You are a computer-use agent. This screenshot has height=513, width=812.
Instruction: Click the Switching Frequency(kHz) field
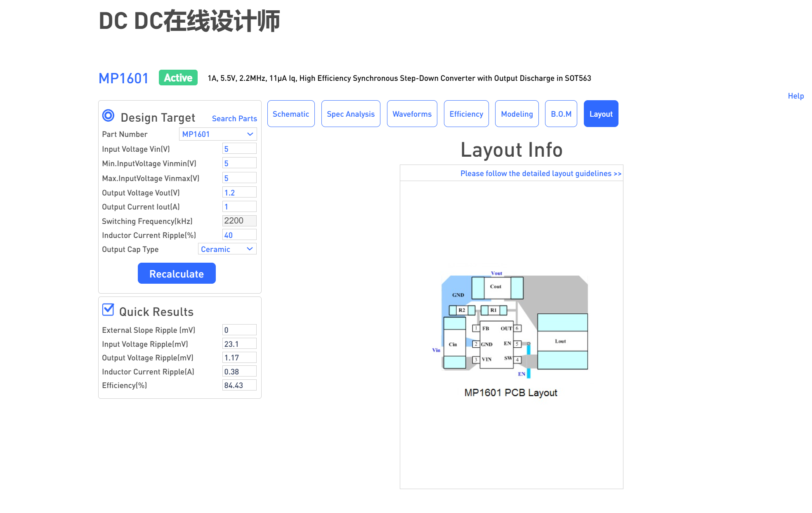click(239, 221)
